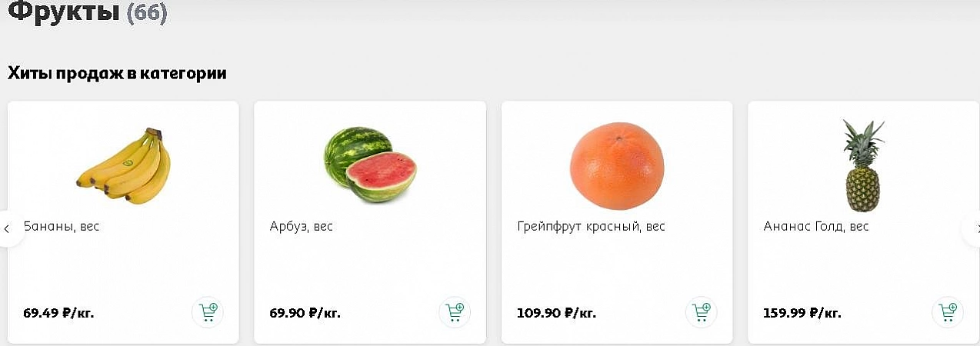Open the "Бананы, вес" product link
The image size is (980, 346).
pos(62,227)
